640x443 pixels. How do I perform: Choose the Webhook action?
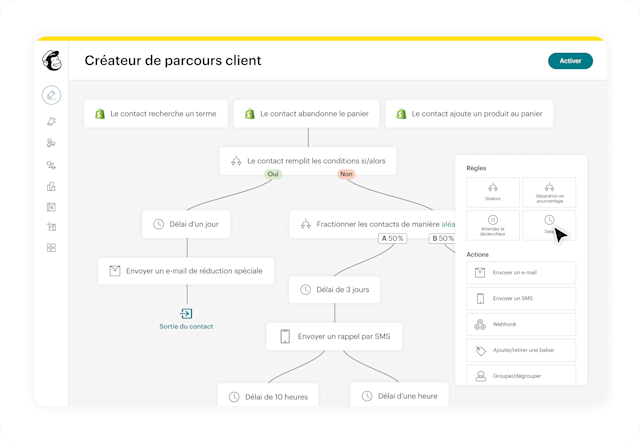point(521,325)
